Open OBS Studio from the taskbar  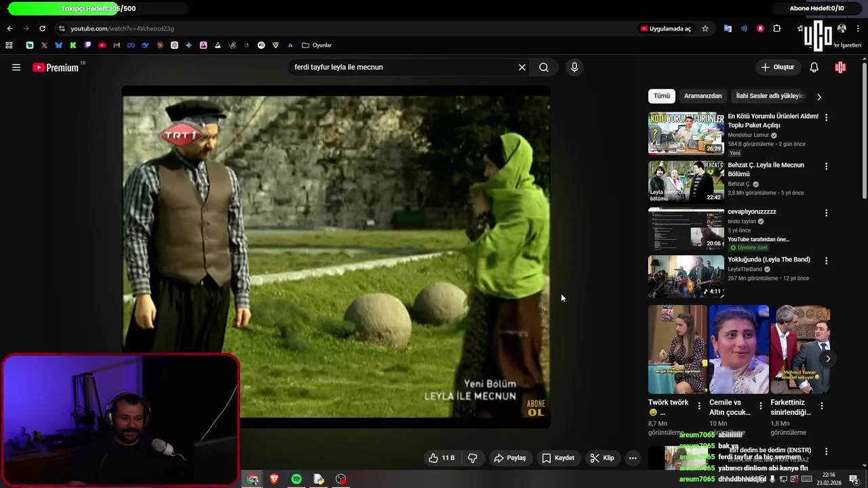[341, 479]
